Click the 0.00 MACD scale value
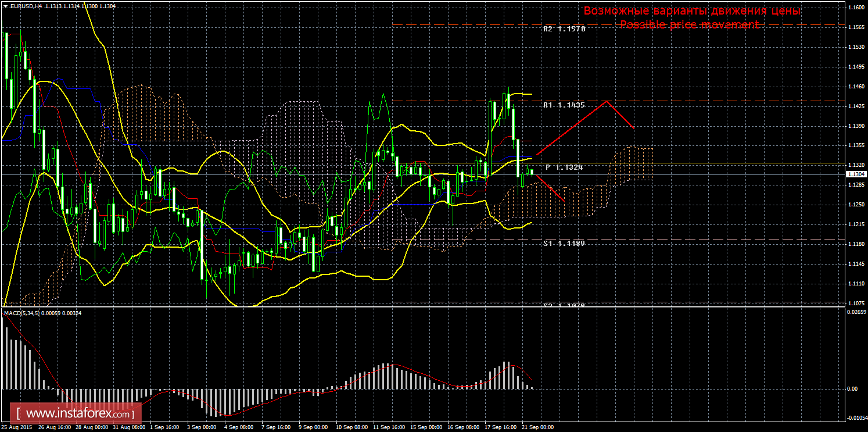This screenshot has height=432, width=868. coord(851,388)
